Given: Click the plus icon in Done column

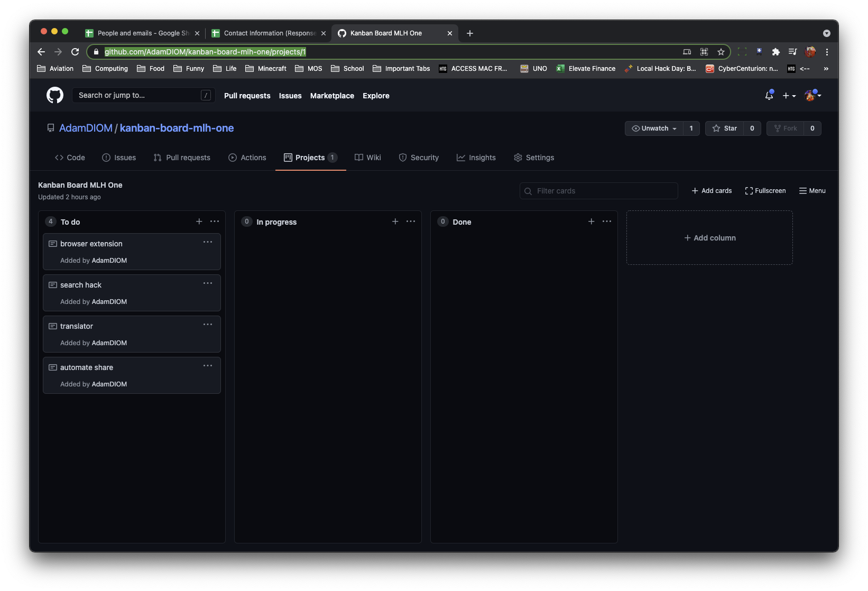Looking at the screenshot, I should pyautogui.click(x=592, y=221).
